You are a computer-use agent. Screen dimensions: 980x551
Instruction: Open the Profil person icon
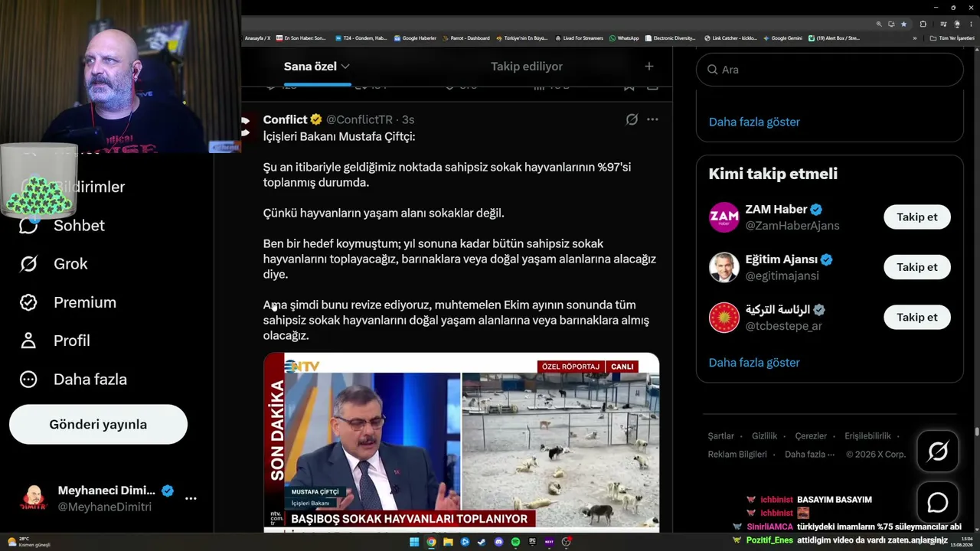[x=28, y=341]
